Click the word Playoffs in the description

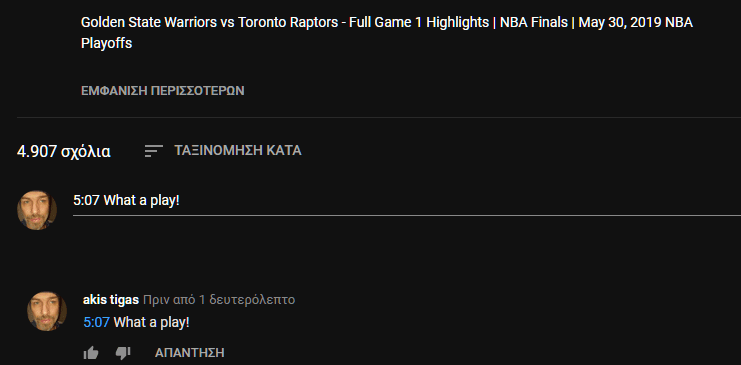[x=106, y=43]
